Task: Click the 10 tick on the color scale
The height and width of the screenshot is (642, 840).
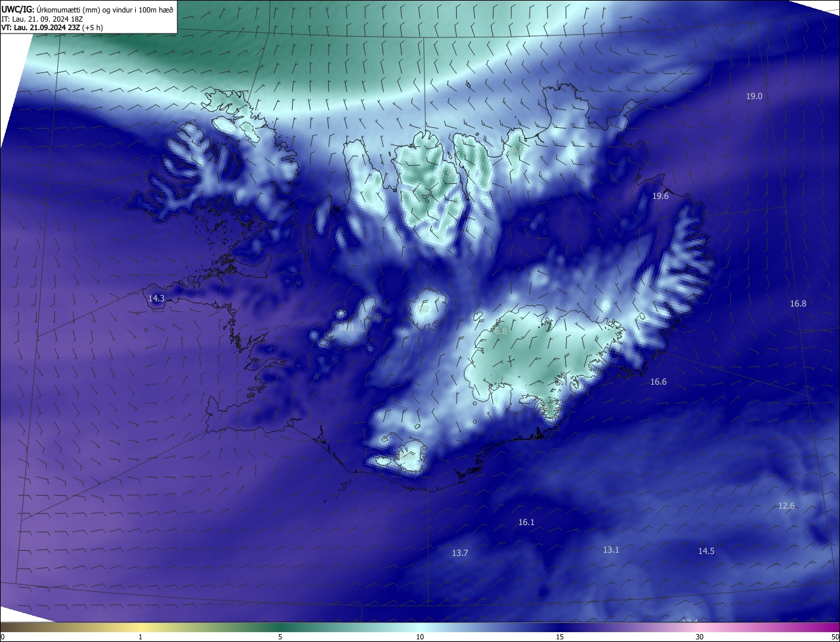Action: [420, 637]
